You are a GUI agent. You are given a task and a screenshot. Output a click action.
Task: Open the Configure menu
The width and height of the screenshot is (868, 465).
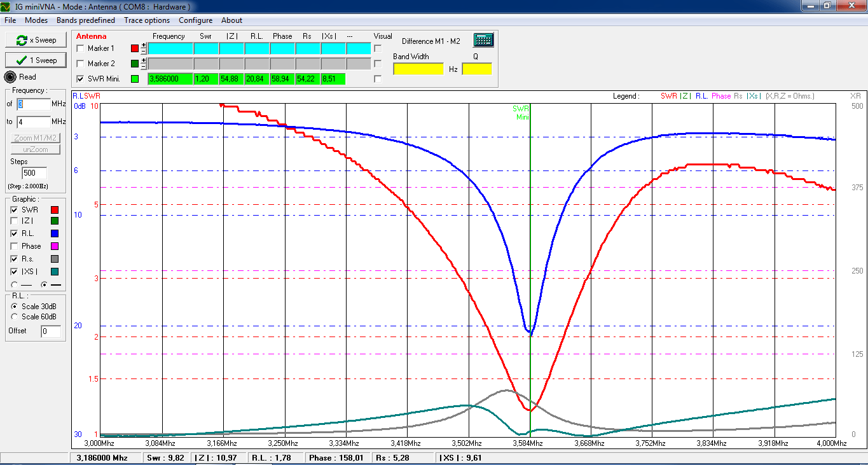point(196,20)
